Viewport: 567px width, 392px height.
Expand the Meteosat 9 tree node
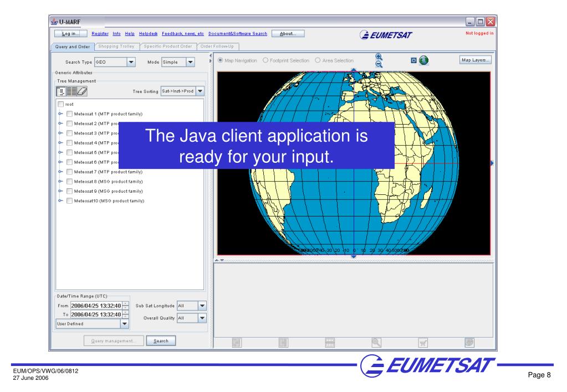click(x=60, y=191)
